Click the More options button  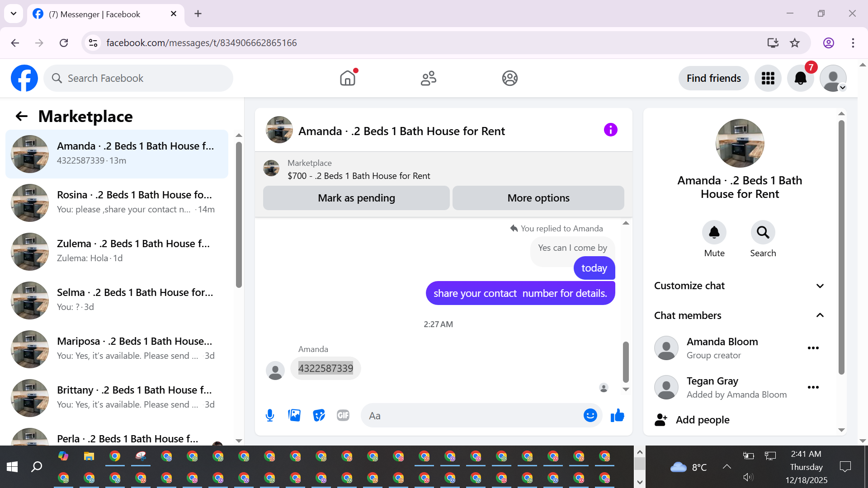[538, 198]
